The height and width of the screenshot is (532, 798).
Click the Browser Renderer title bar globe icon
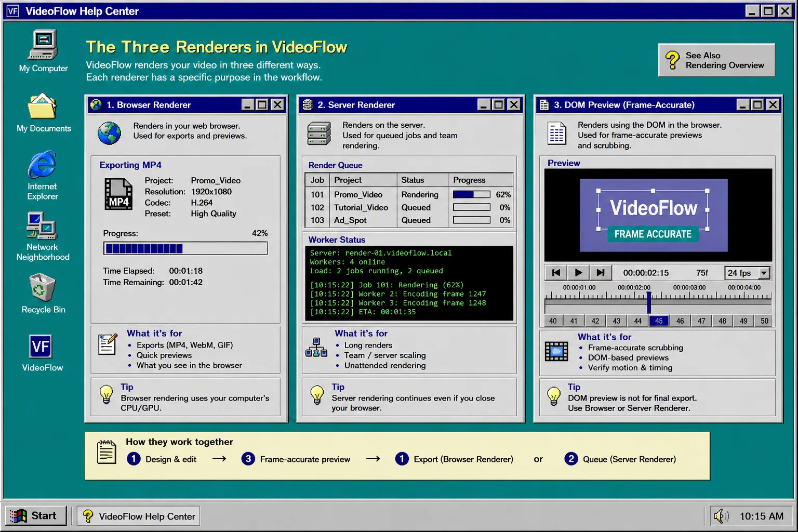tap(96, 104)
